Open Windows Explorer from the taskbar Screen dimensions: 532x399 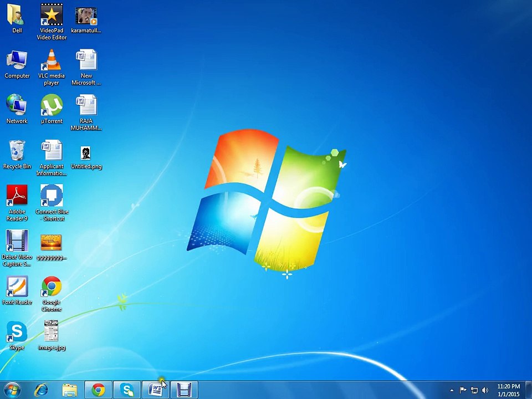(70, 390)
